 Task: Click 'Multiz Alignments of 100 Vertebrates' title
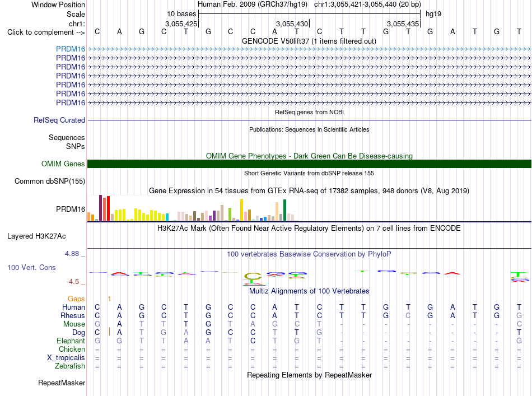[309, 291]
